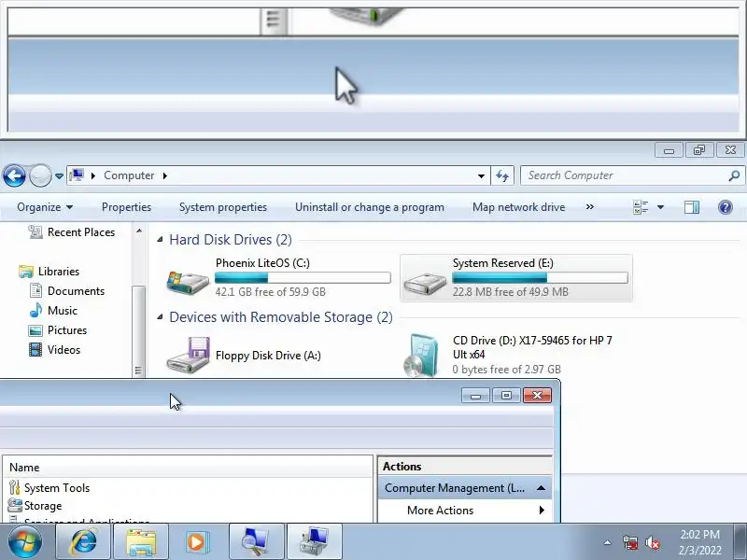Screen dimensions: 747x560
Task: Open the Windows Start menu
Action: click(25, 542)
